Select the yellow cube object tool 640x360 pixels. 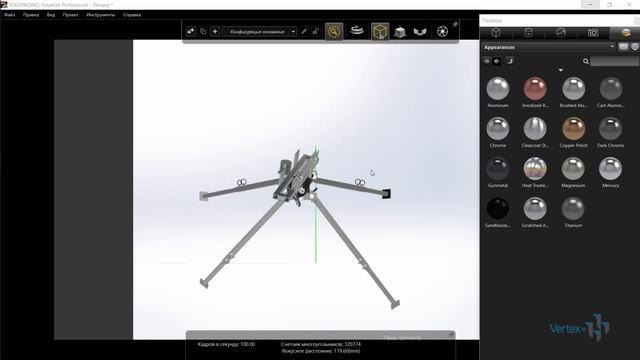point(380,31)
